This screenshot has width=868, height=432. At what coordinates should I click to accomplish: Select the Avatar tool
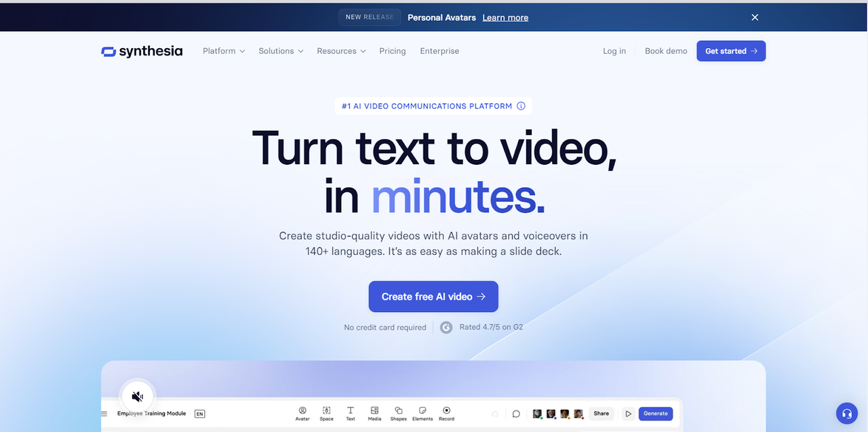[x=302, y=414]
